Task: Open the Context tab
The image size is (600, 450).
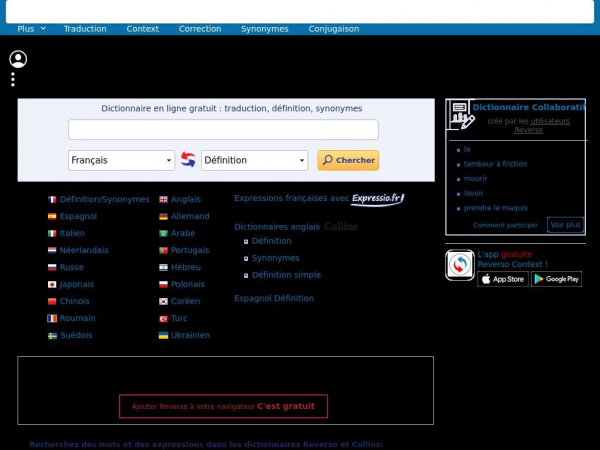Action: tap(143, 29)
